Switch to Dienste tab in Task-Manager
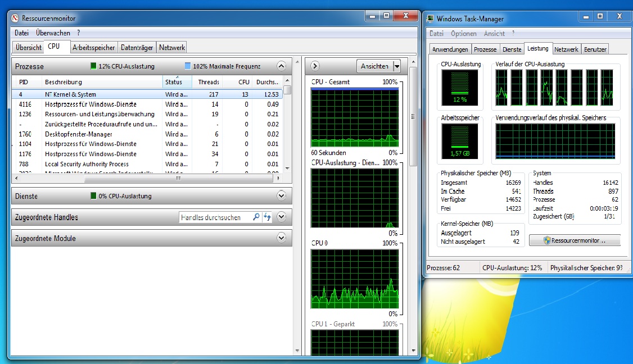This screenshot has width=633, height=364. 512,49
